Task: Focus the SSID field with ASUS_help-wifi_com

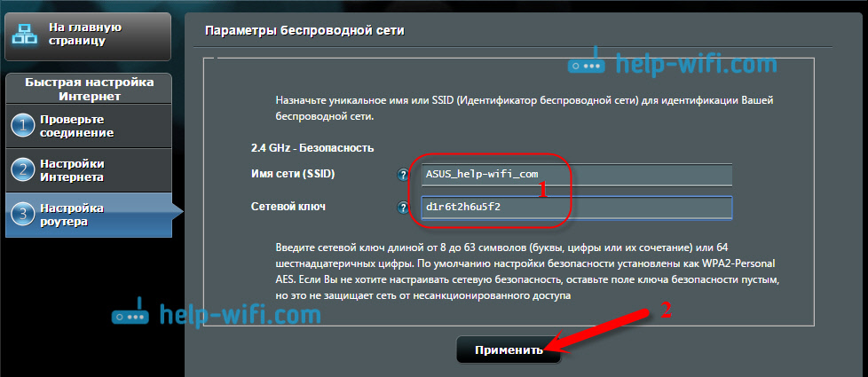Action: [576, 174]
